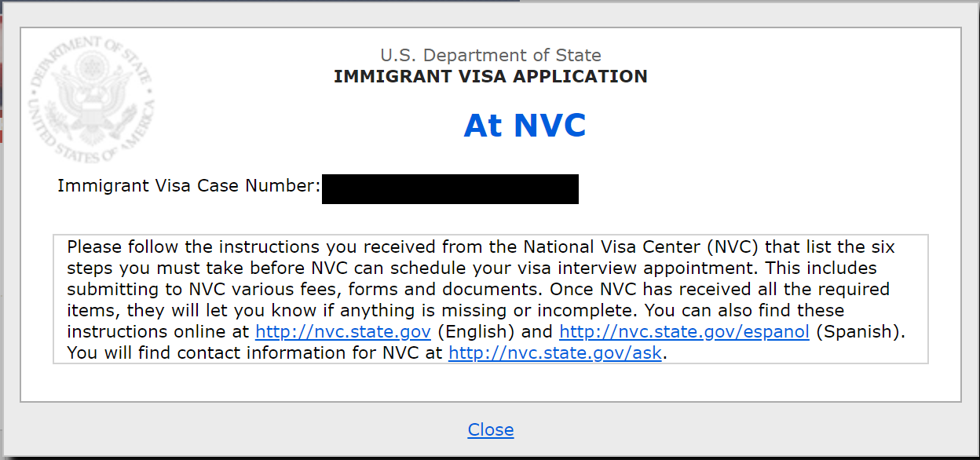Click the Immigrant Visa Case Number label

[189, 186]
